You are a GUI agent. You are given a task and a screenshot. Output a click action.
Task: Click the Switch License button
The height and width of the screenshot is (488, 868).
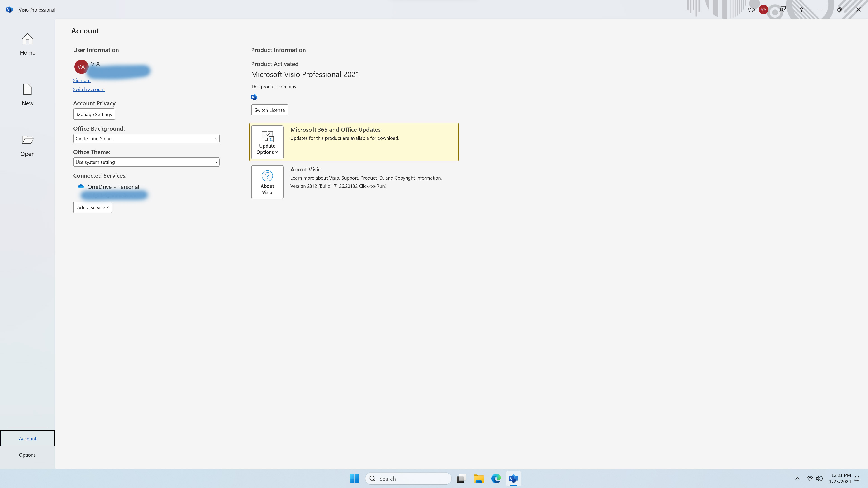point(269,109)
